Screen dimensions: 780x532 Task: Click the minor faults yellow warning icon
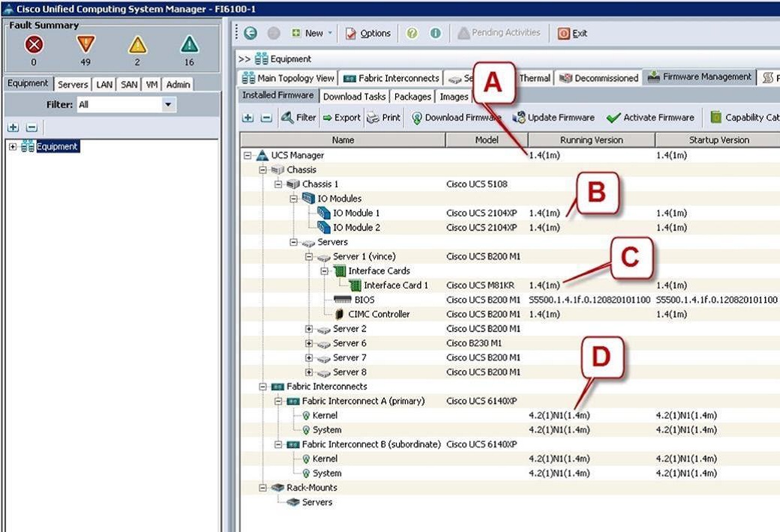click(137, 45)
